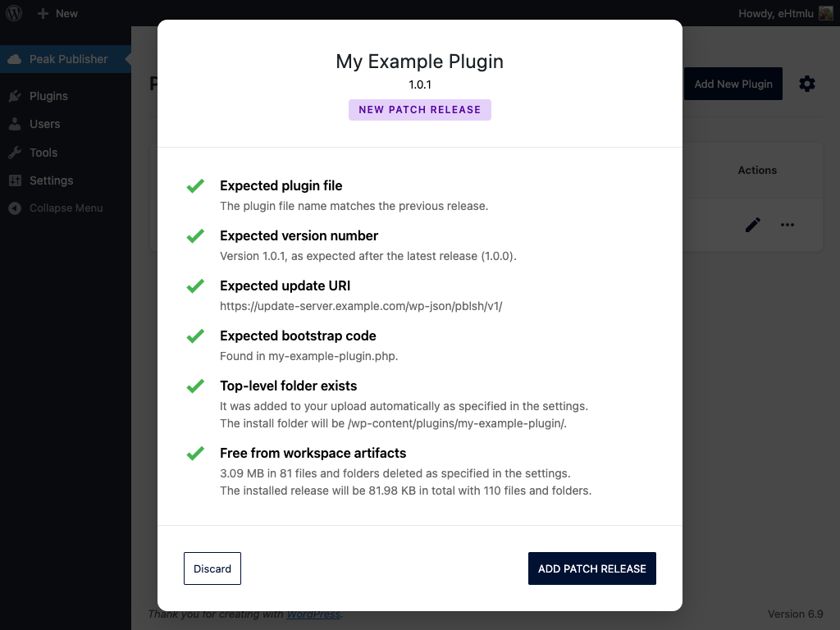Click the Settings sidebar icon
The image size is (840, 630).
pos(15,180)
